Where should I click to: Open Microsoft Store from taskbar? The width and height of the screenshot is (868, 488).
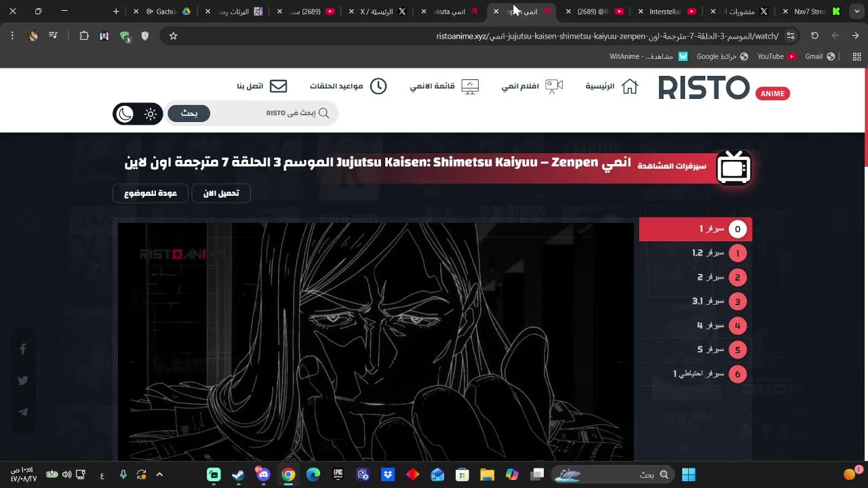(x=462, y=474)
